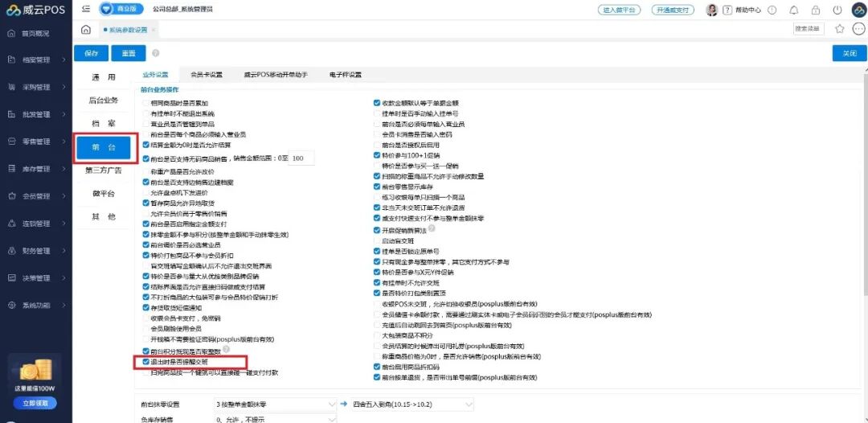
Task: Click the power logout icon
Action: (x=837, y=10)
